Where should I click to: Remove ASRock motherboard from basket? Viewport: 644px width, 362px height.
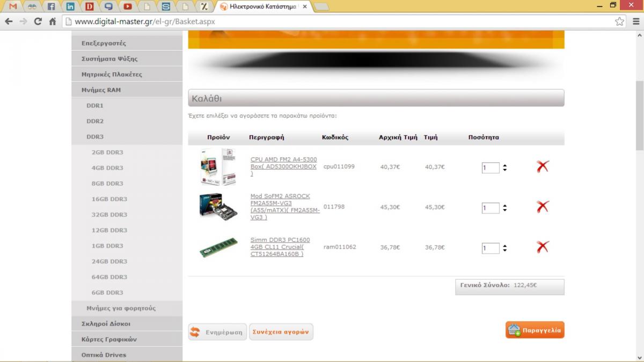point(543,206)
